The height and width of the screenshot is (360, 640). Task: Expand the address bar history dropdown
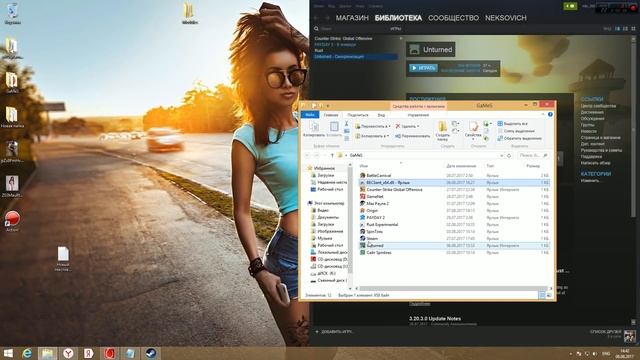(x=502, y=156)
